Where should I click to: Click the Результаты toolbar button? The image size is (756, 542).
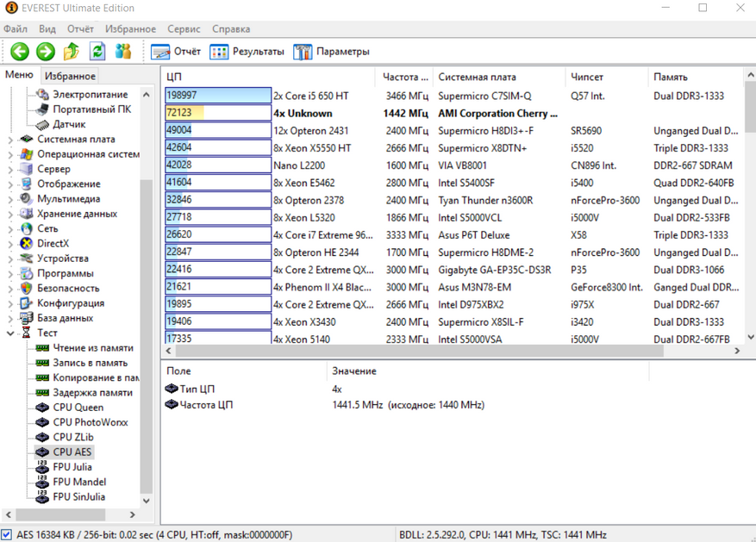247,52
